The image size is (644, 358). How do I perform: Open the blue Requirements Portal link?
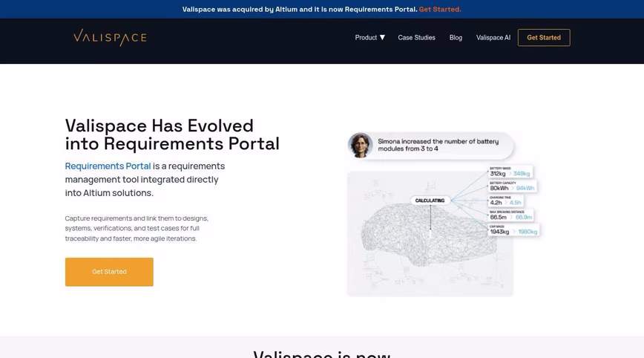(x=108, y=166)
